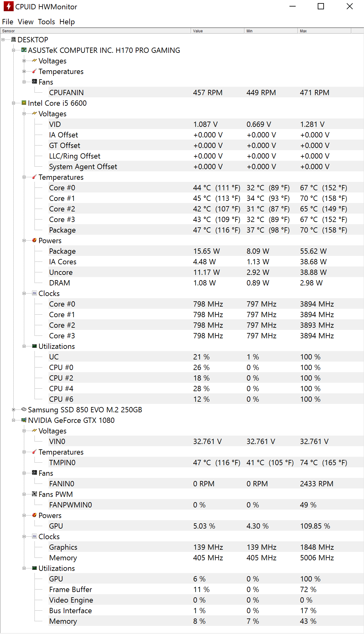Click the Sensor column header
The image size is (364, 634).
click(x=95, y=31)
